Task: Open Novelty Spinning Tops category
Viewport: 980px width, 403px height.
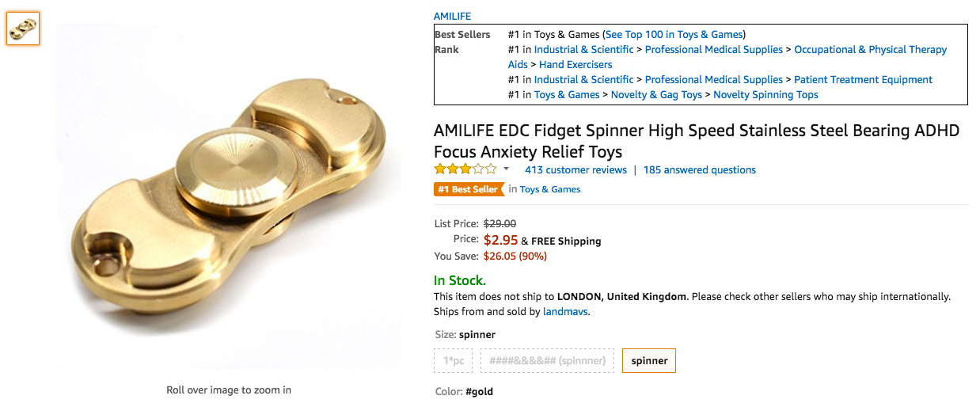Action: 765,95
